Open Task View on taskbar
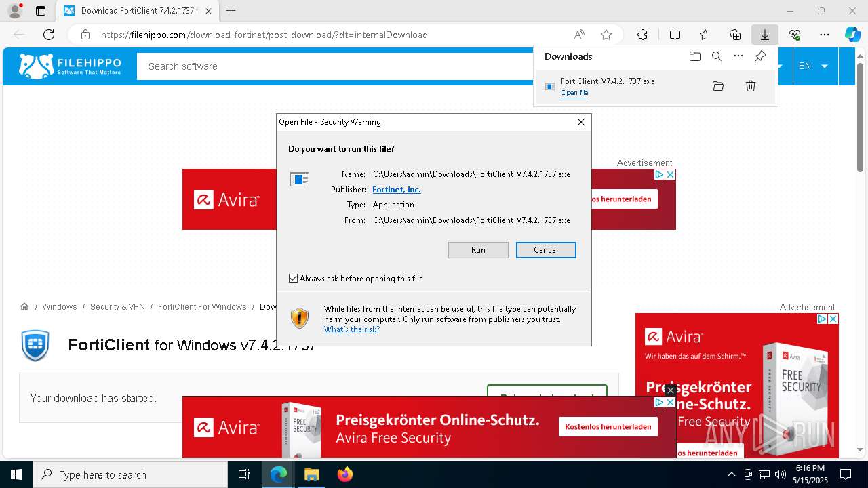The image size is (868, 488). (244, 474)
